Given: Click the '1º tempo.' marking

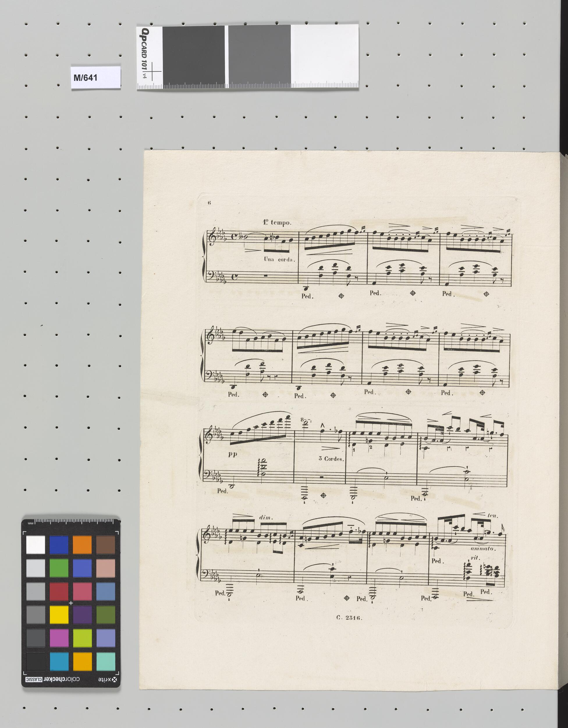Looking at the screenshot, I should point(277,222).
